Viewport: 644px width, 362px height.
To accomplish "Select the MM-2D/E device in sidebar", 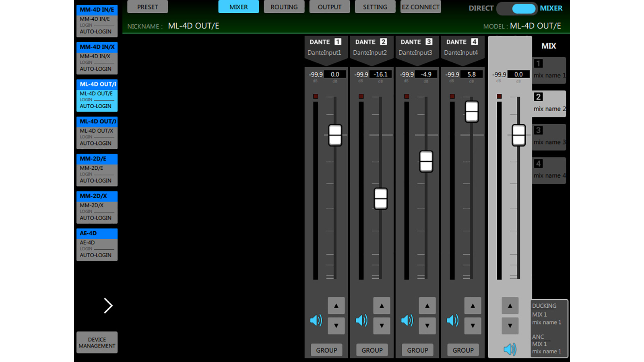I will (97, 170).
